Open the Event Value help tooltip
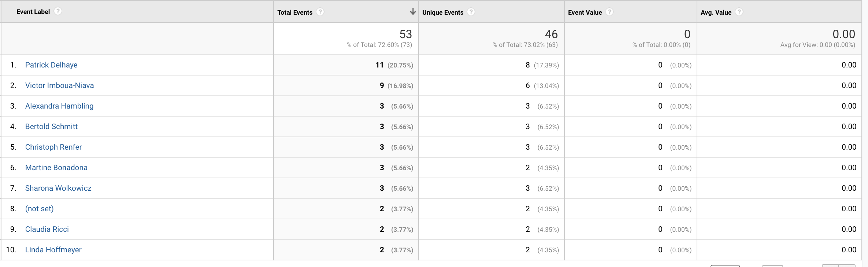This screenshot has height=267, width=868. point(609,12)
